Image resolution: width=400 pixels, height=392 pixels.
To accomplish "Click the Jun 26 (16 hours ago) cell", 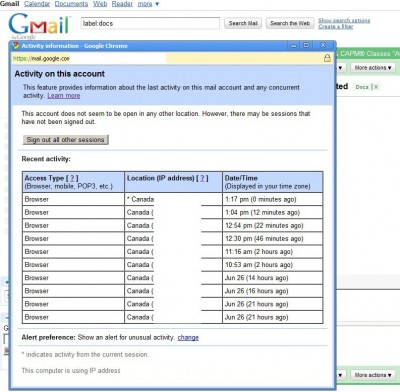I will (272, 291).
